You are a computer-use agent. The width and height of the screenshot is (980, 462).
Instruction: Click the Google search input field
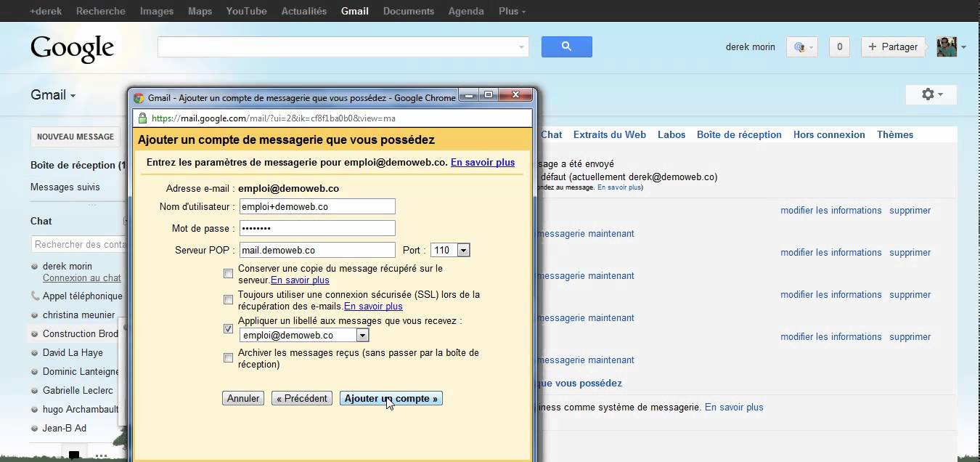point(343,47)
